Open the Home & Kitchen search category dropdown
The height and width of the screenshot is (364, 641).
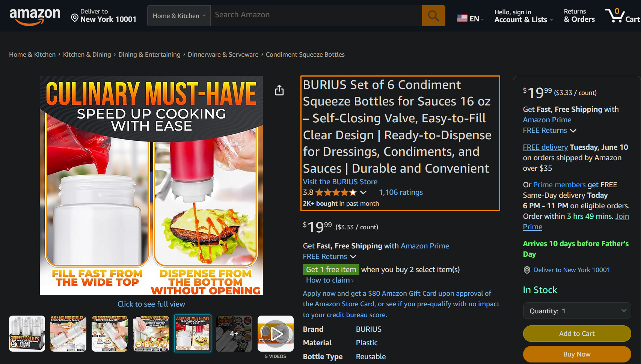179,16
